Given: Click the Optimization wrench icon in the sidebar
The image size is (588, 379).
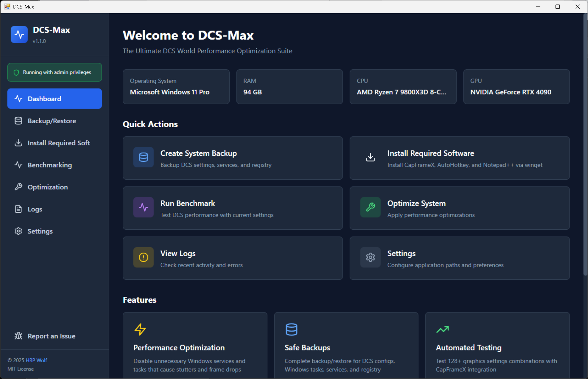Looking at the screenshot, I should [18, 187].
